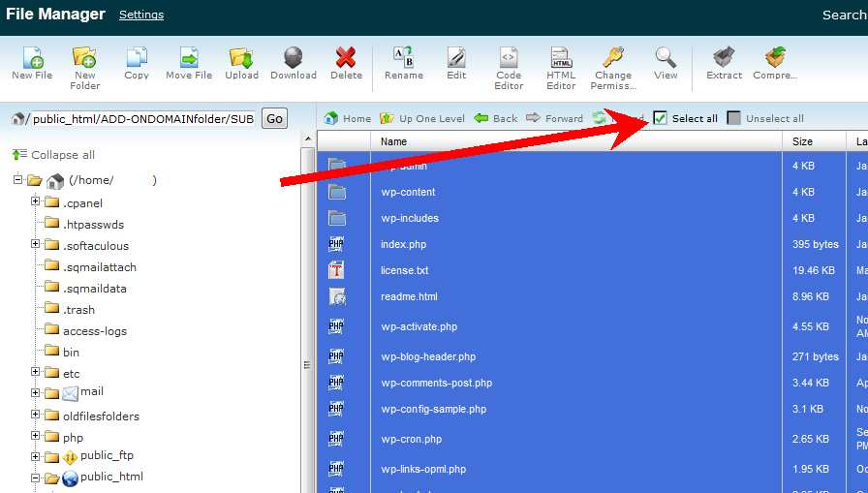Screen dimensions: 868x493
Task: Expand the .cpanel folder tree node
Action: click(x=36, y=202)
